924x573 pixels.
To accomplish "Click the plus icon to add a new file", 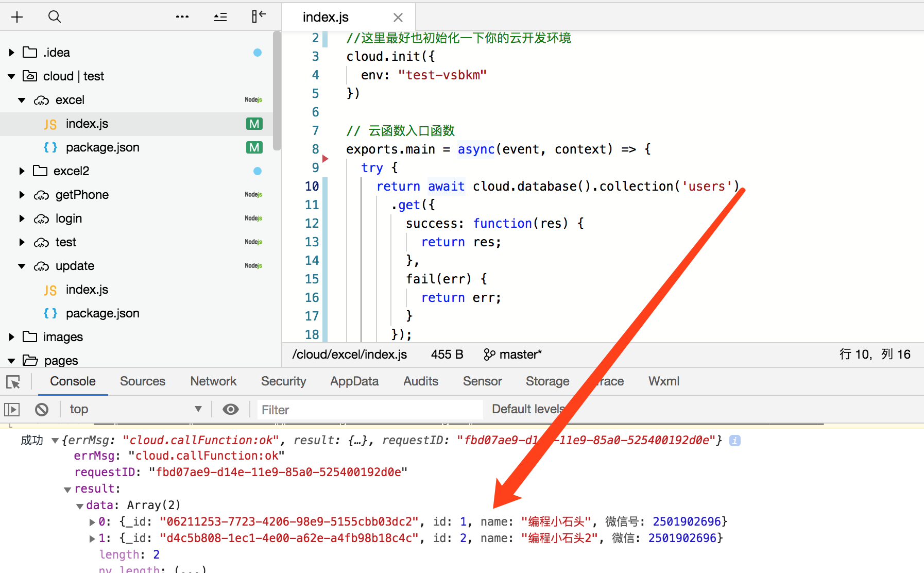I will point(17,17).
